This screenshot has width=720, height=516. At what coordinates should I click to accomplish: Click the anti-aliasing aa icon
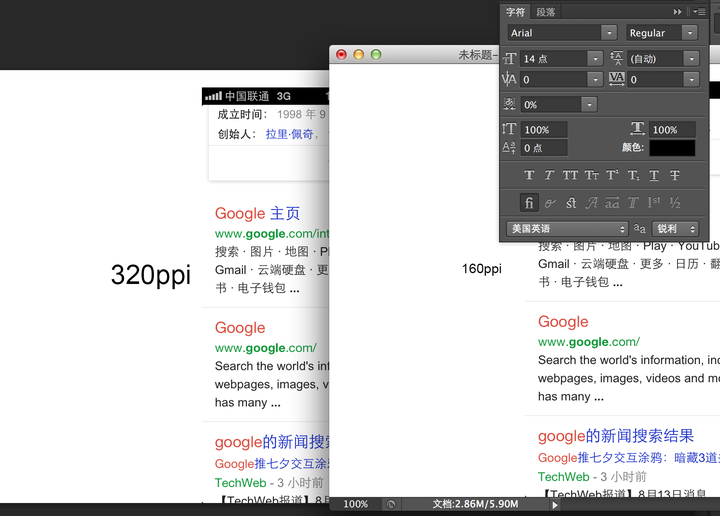pyautogui.click(x=640, y=228)
